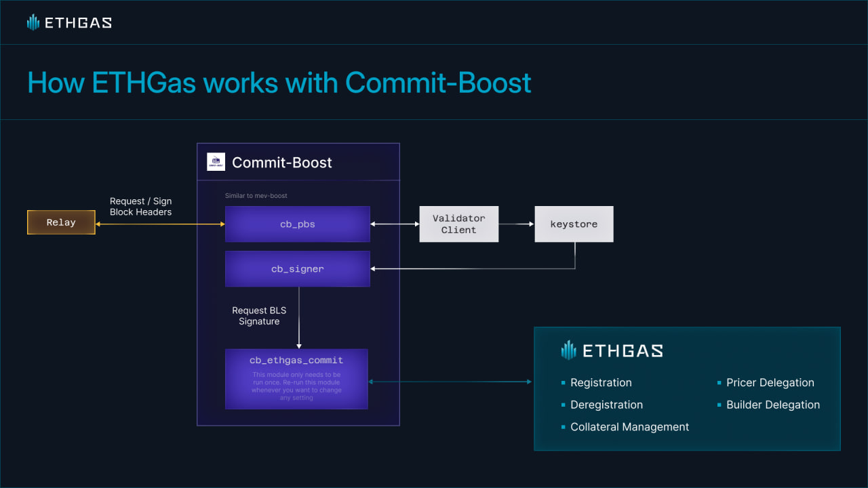Click the "Request / Sign Block Headers" label
The image size is (868, 488).
click(140, 207)
